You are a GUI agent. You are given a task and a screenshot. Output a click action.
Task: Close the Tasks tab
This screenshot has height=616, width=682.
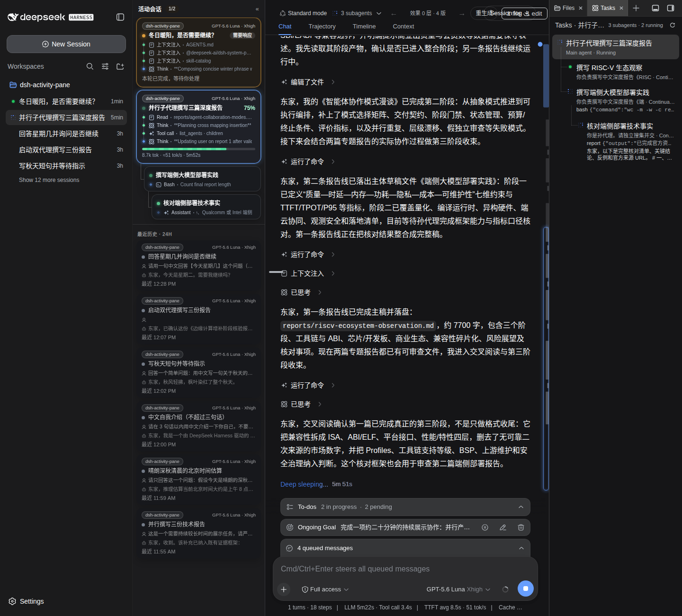click(x=621, y=8)
